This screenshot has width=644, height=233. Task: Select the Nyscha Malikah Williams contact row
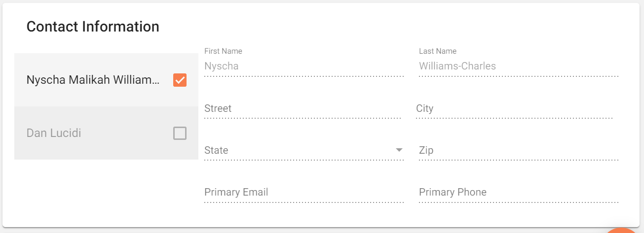106,80
